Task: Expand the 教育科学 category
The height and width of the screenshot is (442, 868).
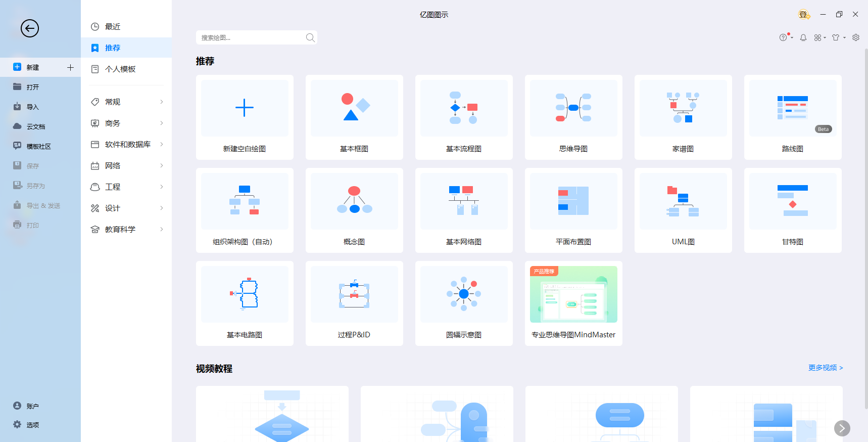Action: coord(126,229)
